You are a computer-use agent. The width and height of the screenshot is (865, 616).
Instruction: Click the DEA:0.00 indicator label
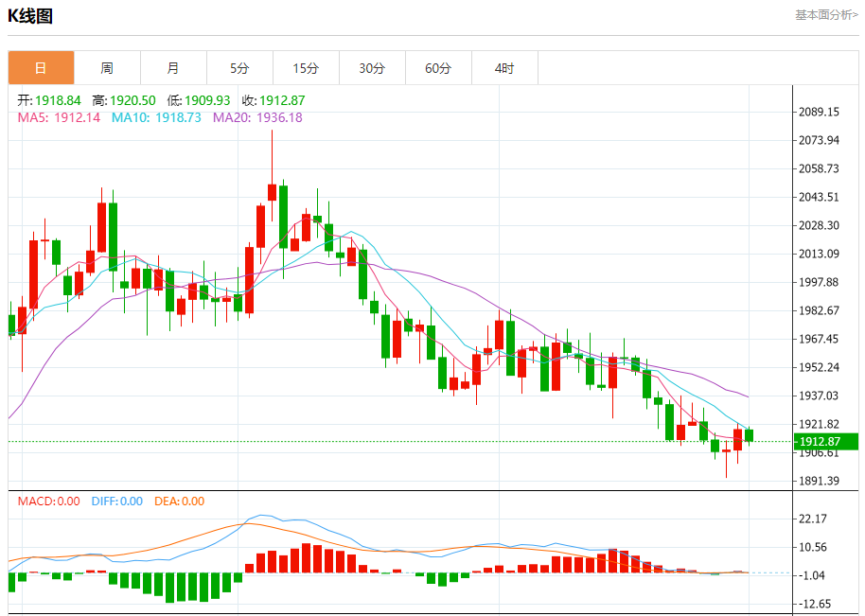(x=179, y=502)
